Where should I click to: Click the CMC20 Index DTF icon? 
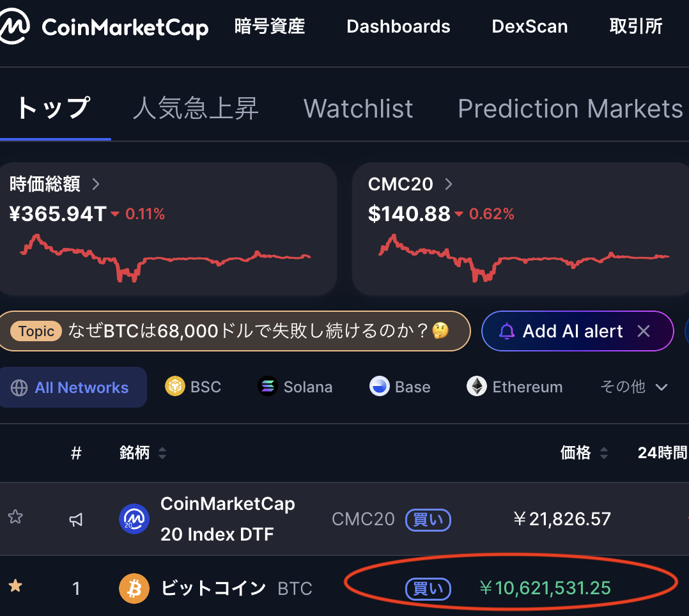(x=134, y=519)
